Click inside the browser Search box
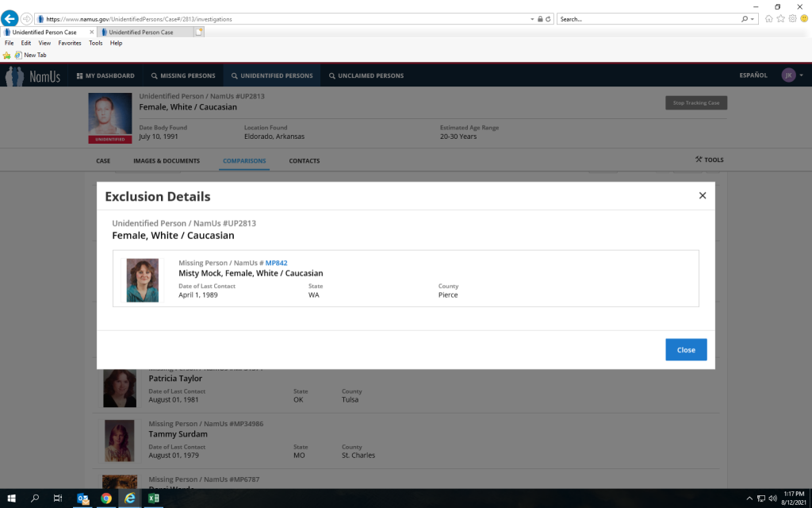 point(646,19)
